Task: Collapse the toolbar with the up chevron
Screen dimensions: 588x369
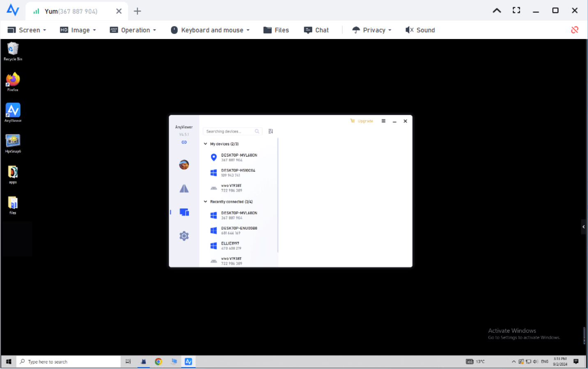Action: coord(496,11)
